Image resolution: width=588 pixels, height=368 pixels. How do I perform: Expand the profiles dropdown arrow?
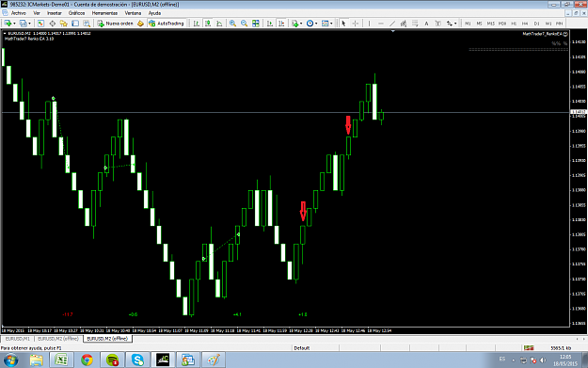[29, 24]
